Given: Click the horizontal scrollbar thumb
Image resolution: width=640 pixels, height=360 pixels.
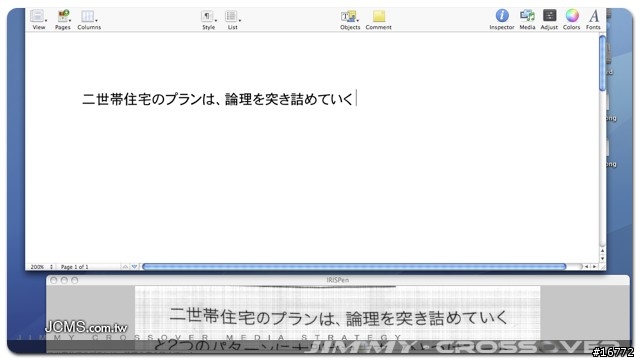Looking at the screenshot, I should click(354, 267).
